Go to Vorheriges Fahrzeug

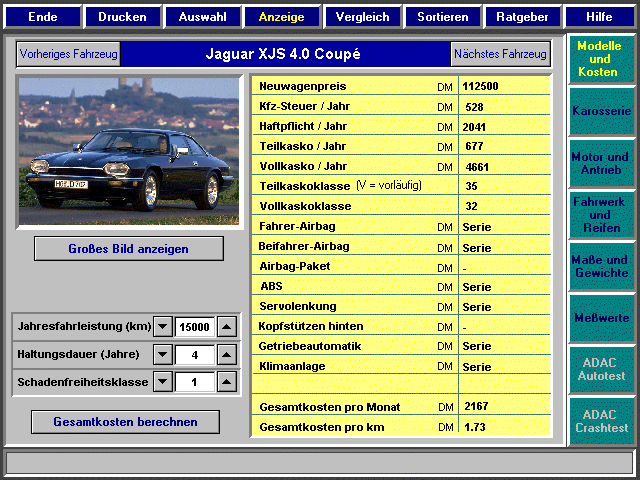(68, 54)
